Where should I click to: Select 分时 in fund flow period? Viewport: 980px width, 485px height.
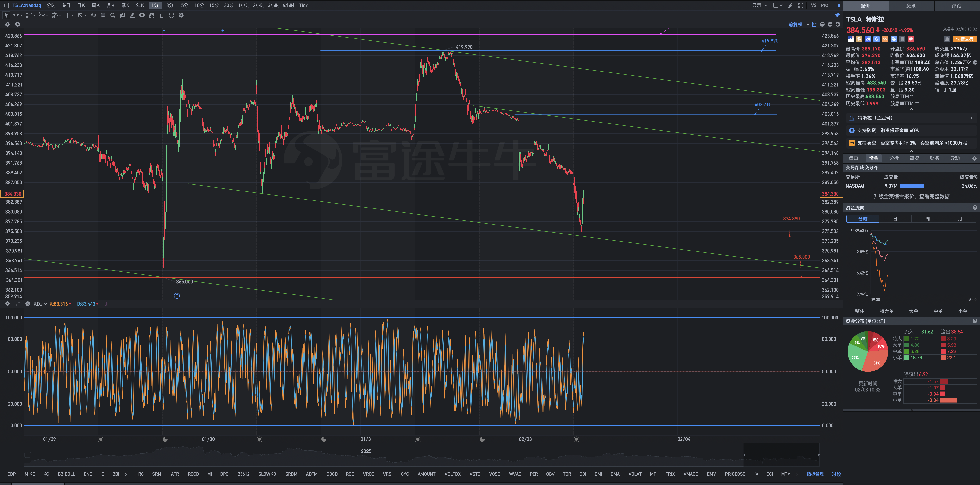click(863, 219)
